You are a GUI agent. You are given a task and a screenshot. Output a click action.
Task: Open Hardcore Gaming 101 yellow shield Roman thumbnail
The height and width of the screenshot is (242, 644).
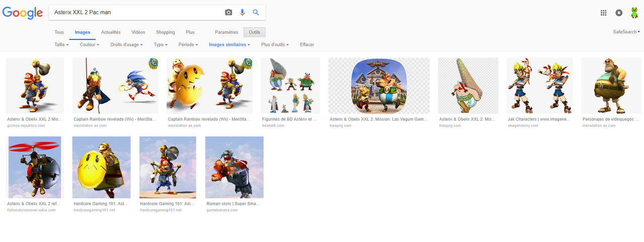[102, 167]
